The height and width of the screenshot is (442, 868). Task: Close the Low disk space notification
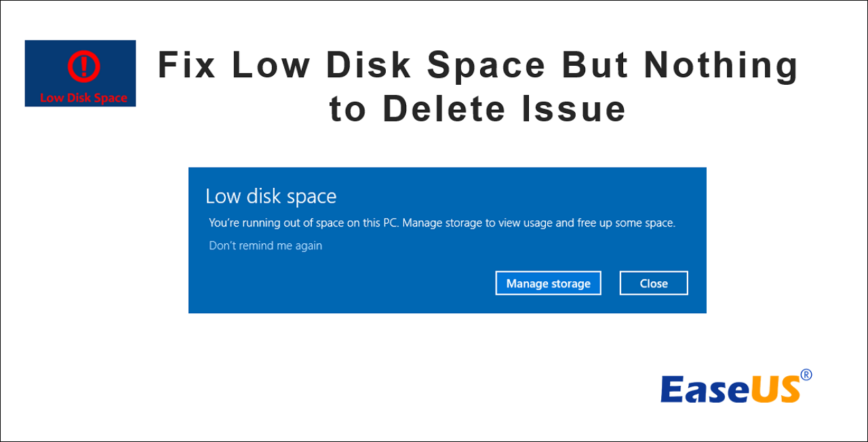654,283
